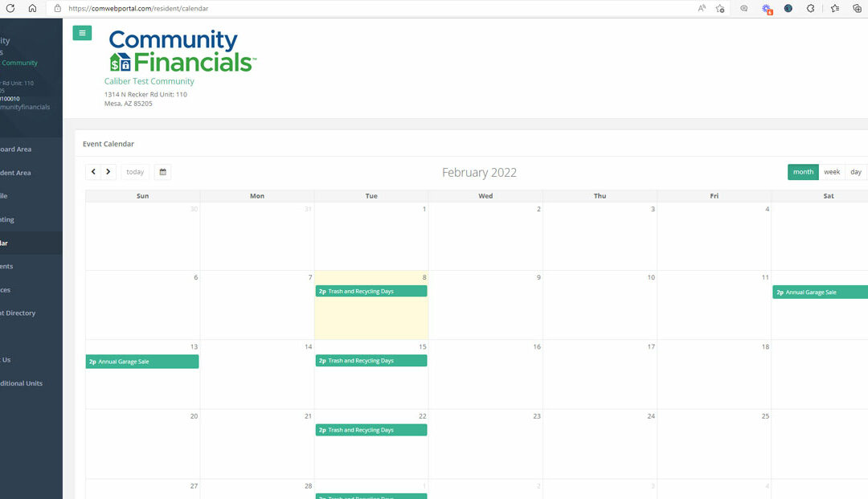868x499 pixels.
Task: Open Trash and Recycling Days event on February 22
Action: 371,430
